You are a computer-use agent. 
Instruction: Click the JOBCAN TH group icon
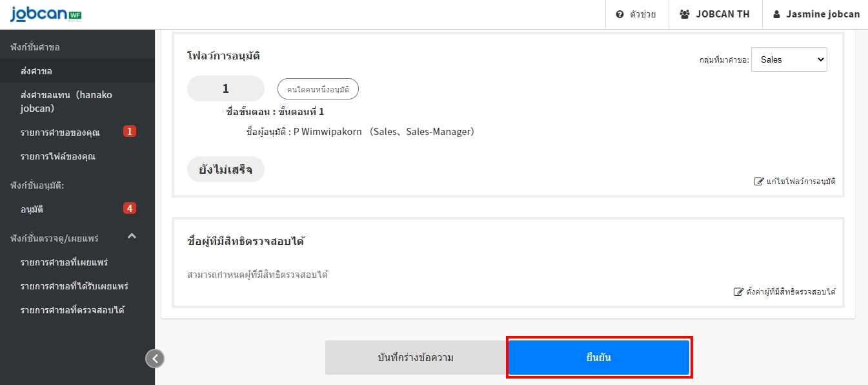click(685, 14)
